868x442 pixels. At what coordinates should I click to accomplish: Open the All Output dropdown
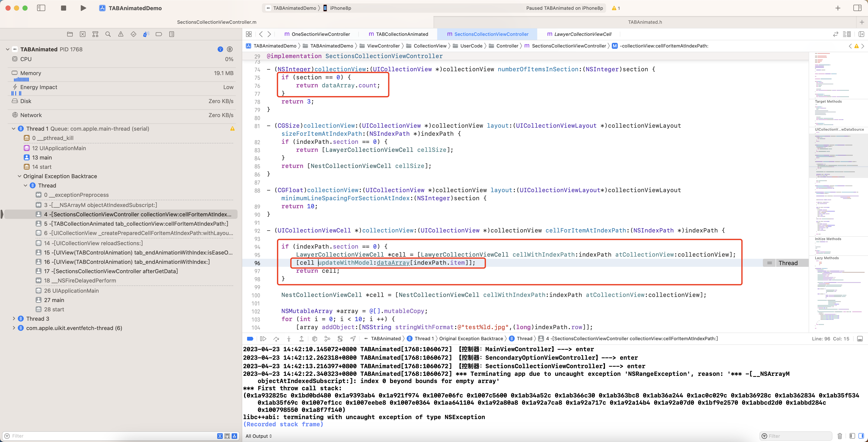259,436
